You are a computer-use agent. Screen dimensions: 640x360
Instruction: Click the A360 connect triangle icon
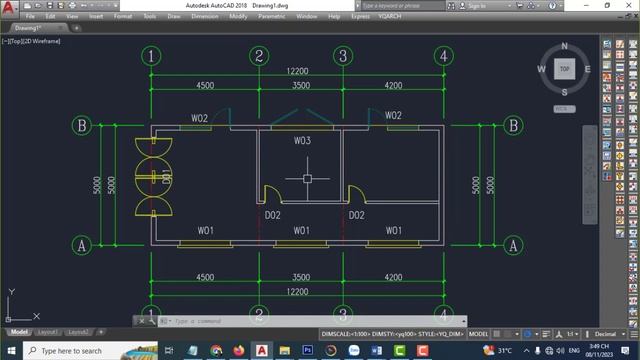click(x=531, y=6)
